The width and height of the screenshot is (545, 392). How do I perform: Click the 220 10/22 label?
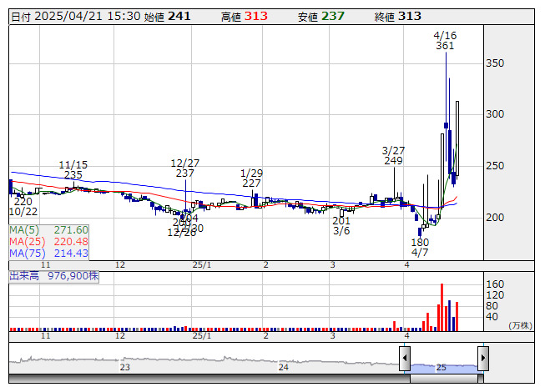(23, 207)
